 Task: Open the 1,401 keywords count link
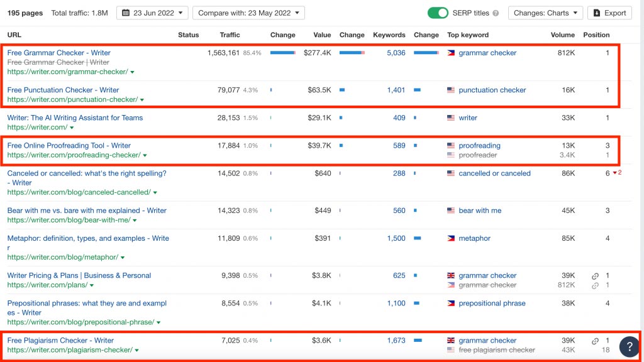(x=396, y=90)
